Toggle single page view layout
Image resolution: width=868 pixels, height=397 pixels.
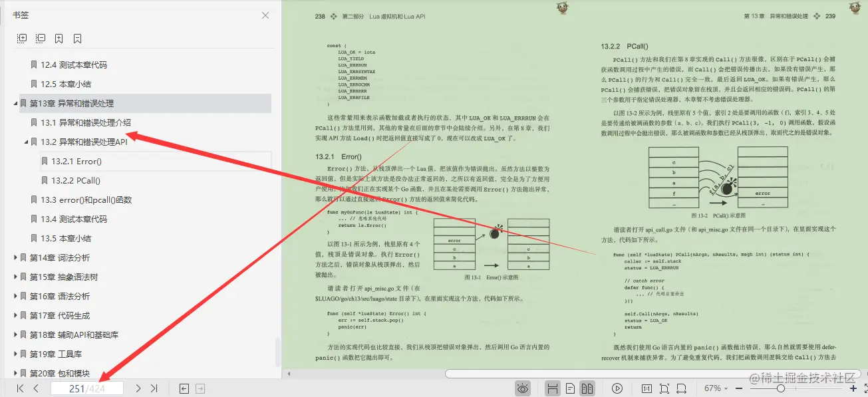pyautogui.click(x=569, y=388)
